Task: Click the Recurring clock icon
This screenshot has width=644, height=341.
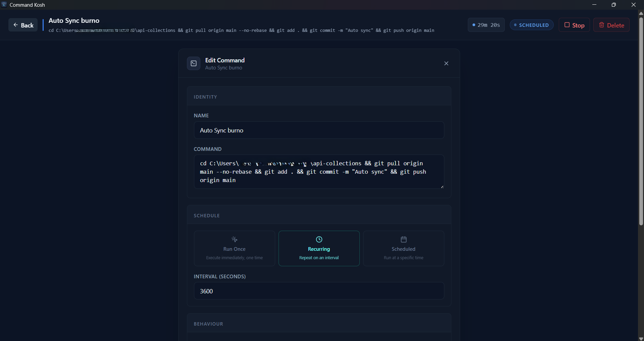Action: 319,239
